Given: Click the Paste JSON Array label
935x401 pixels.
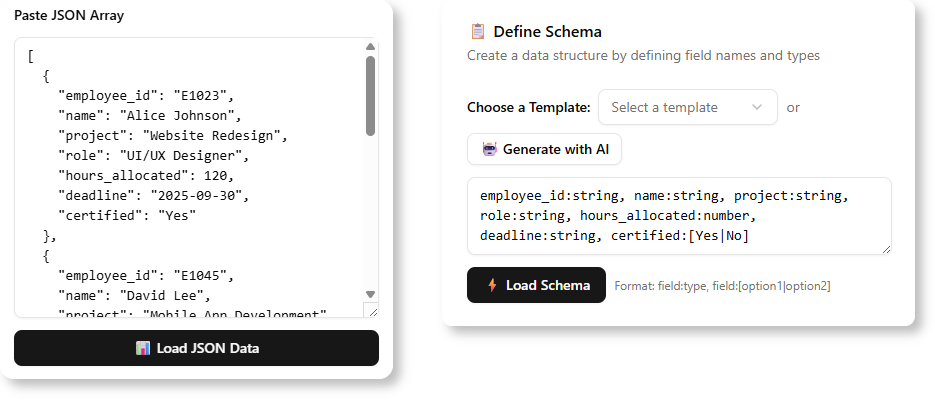Looking at the screenshot, I should 69,16.
